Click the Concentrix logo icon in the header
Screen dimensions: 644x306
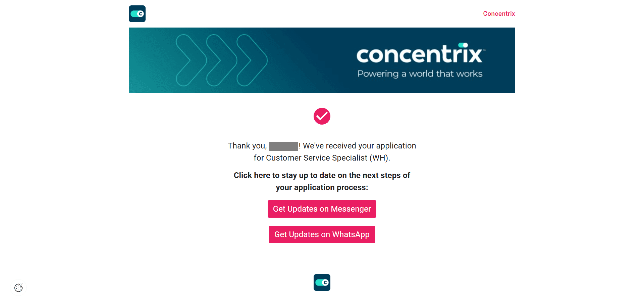point(137,14)
